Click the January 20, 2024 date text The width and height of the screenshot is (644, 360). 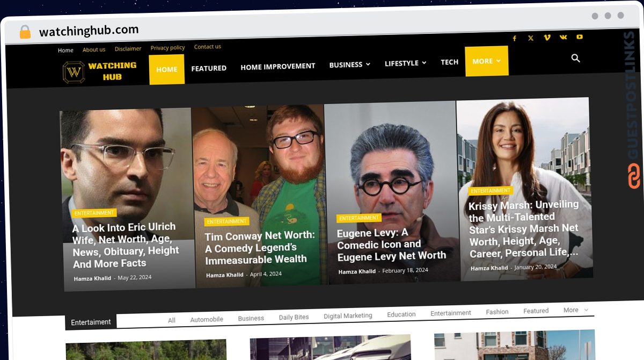click(536, 267)
